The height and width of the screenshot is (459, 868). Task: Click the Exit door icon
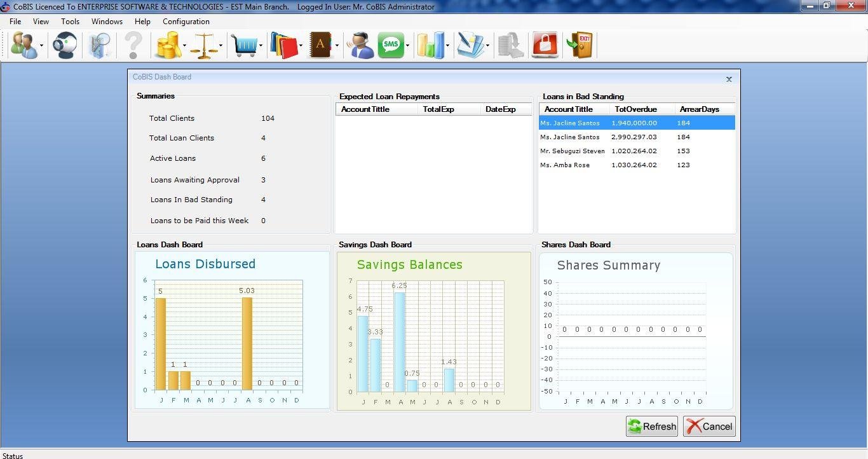click(581, 45)
